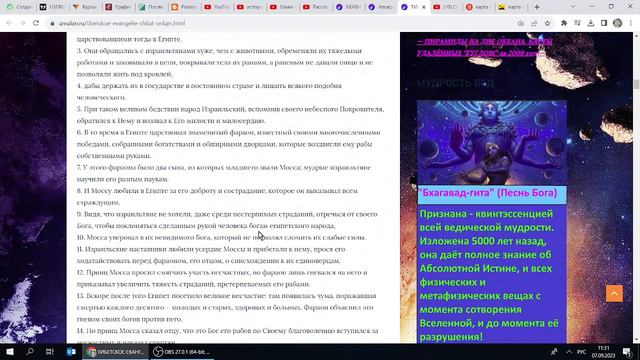Click the green Признана - квинтэссенцией text block
The image size is (640, 360).
pyautogui.click(x=489, y=275)
